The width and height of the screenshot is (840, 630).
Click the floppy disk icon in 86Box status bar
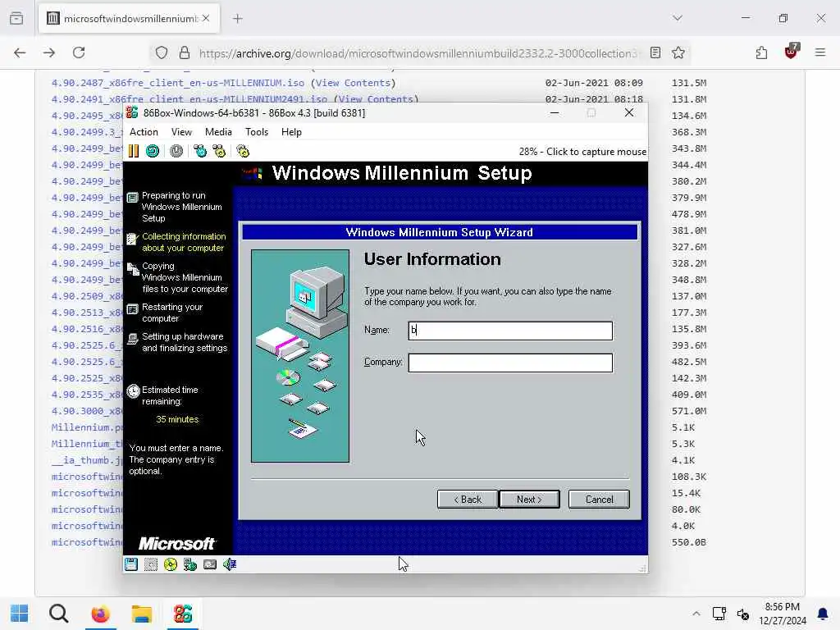pyautogui.click(x=131, y=564)
